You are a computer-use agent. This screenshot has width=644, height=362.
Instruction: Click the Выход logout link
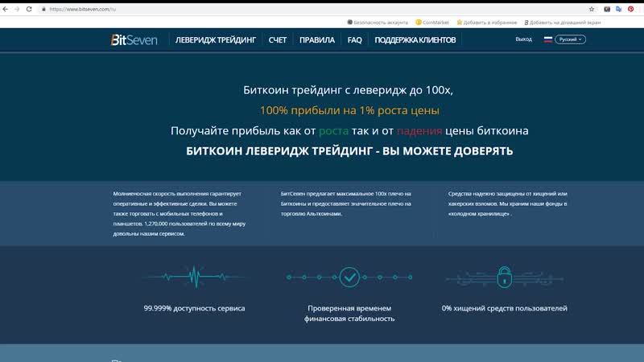tap(524, 39)
